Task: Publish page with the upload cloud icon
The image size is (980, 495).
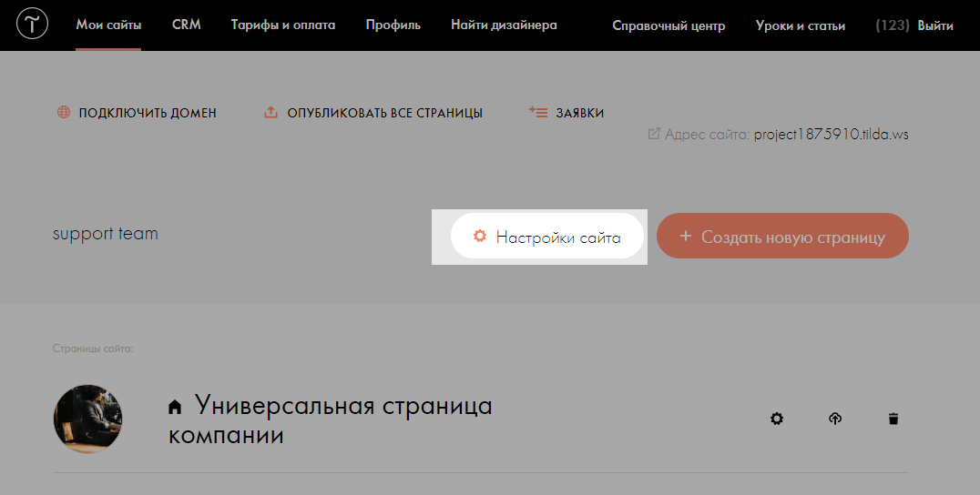Action: point(835,419)
